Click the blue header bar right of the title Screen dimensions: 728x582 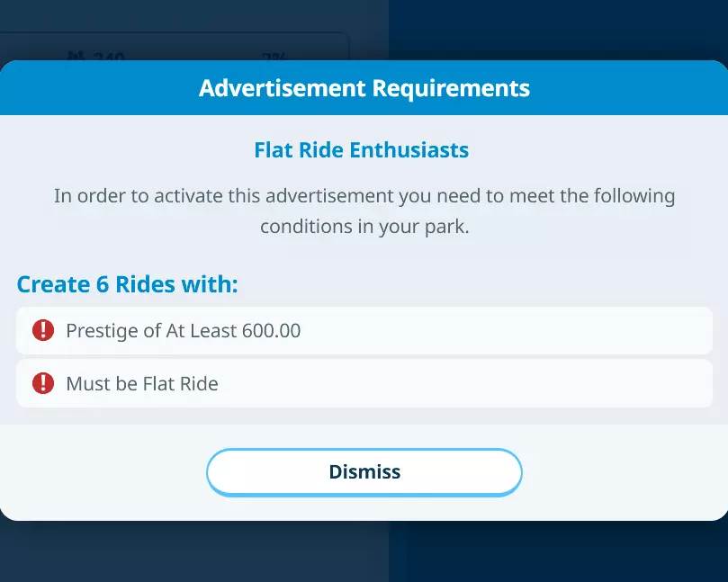[x=630, y=88]
